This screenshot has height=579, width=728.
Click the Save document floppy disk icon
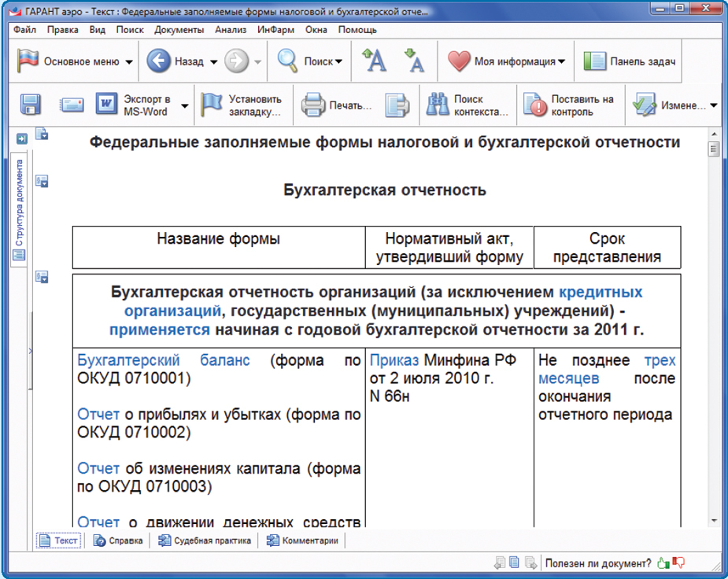(31, 105)
